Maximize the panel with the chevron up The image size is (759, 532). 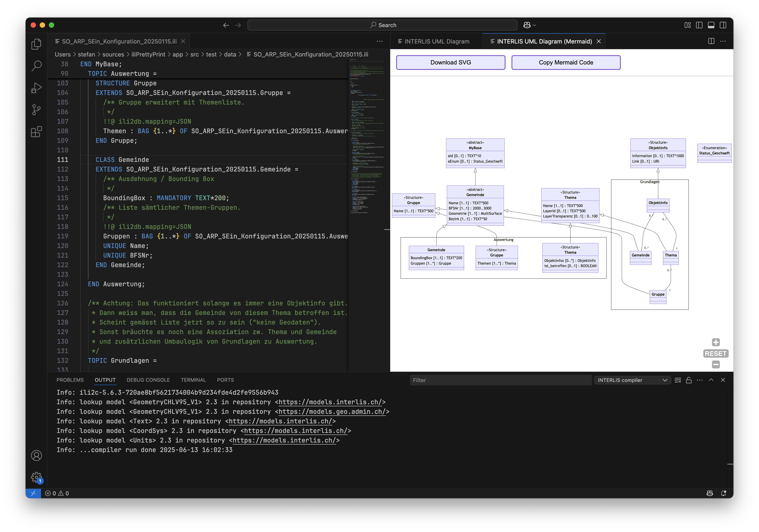711,380
